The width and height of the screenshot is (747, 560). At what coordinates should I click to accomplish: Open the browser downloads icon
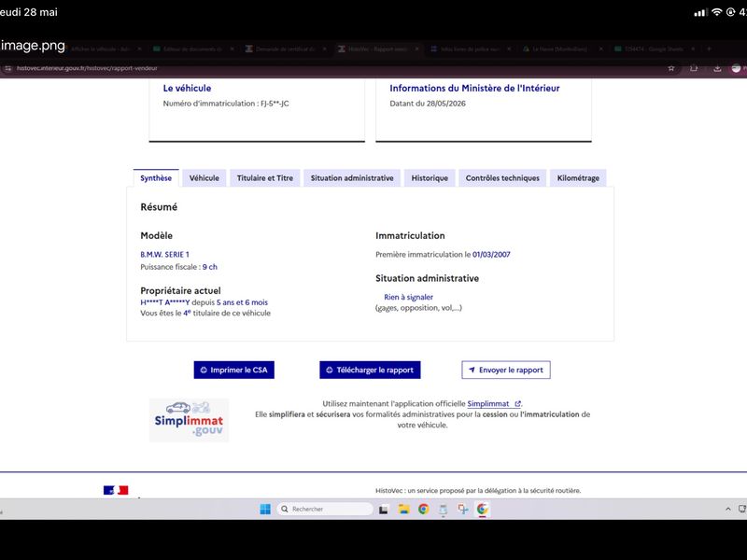click(717, 68)
